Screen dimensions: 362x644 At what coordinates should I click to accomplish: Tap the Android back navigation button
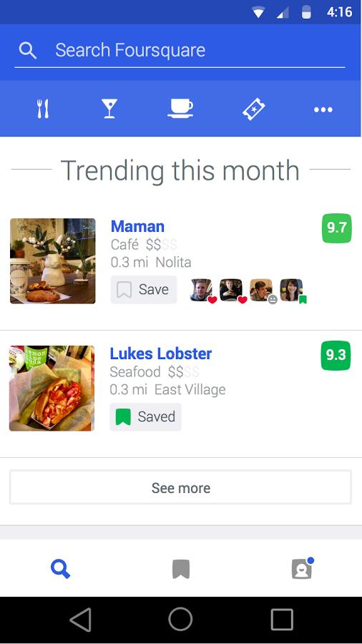[x=80, y=620]
